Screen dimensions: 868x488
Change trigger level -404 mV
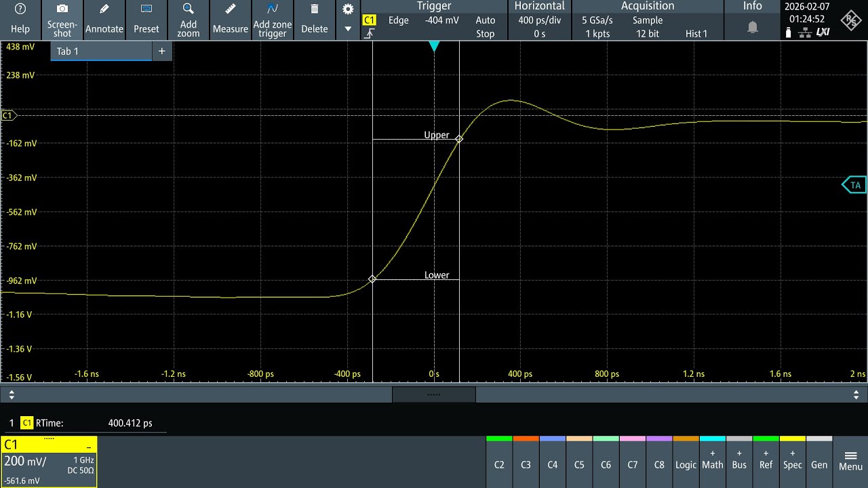441,20
